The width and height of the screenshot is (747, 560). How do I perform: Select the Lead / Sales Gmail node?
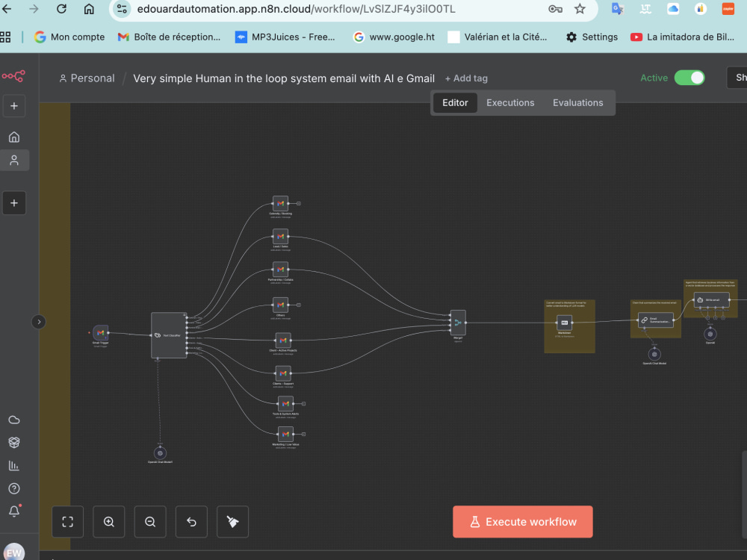(x=281, y=236)
